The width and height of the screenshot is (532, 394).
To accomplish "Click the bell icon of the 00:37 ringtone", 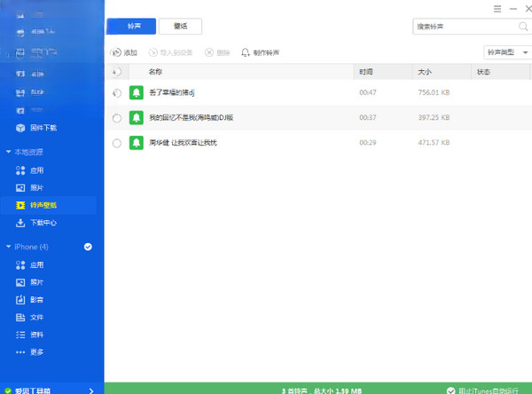I will click(137, 117).
